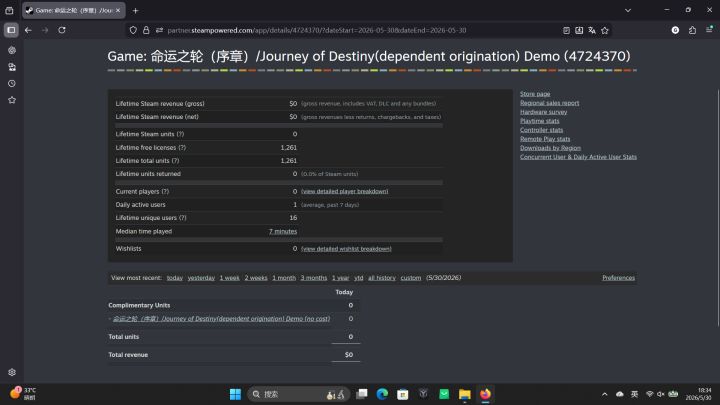Expand the list all tabs chevron
Viewport: 720px width, 405px height.
[x=628, y=10]
